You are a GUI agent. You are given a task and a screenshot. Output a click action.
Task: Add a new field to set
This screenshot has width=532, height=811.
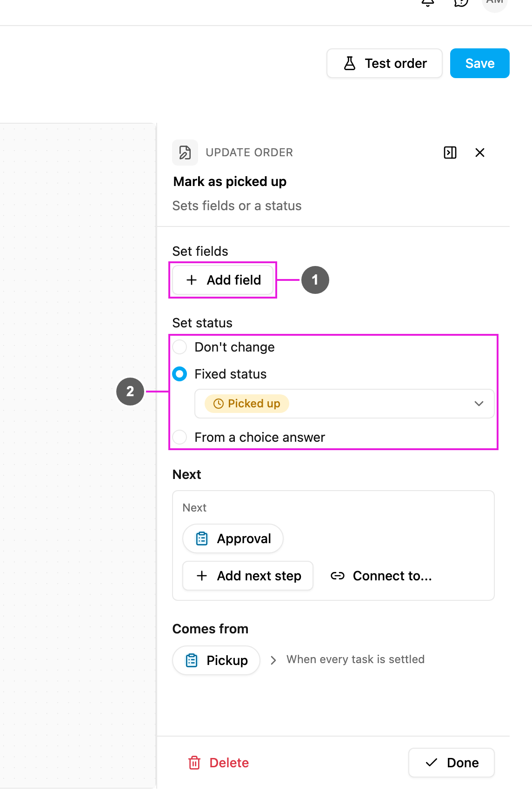click(223, 280)
